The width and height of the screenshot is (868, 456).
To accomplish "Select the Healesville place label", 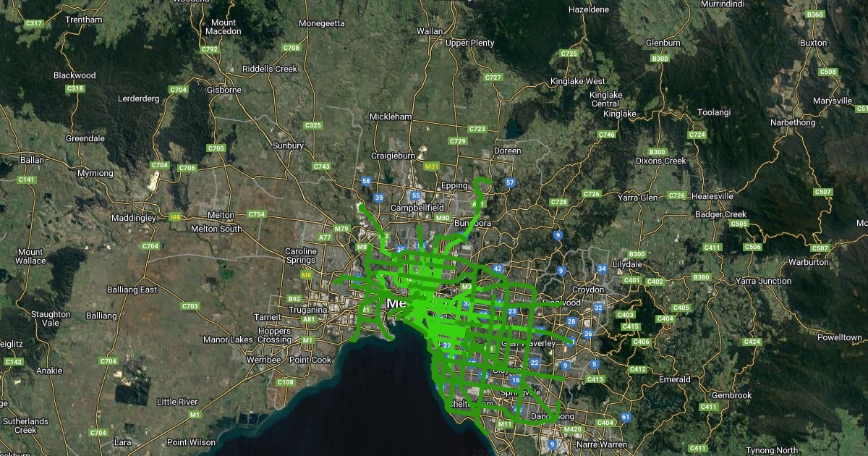I will (712, 196).
